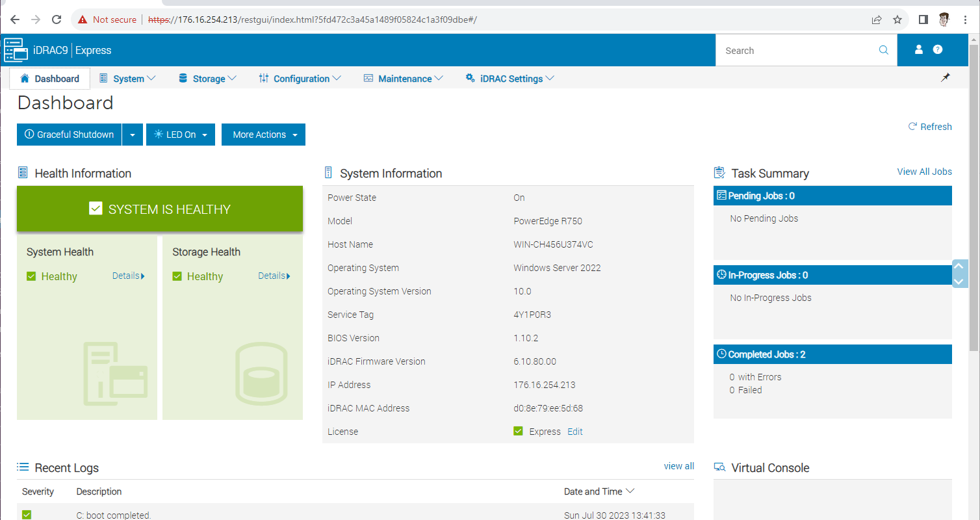
Task: Click the In-Progress Jobs header icon
Action: click(x=721, y=274)
